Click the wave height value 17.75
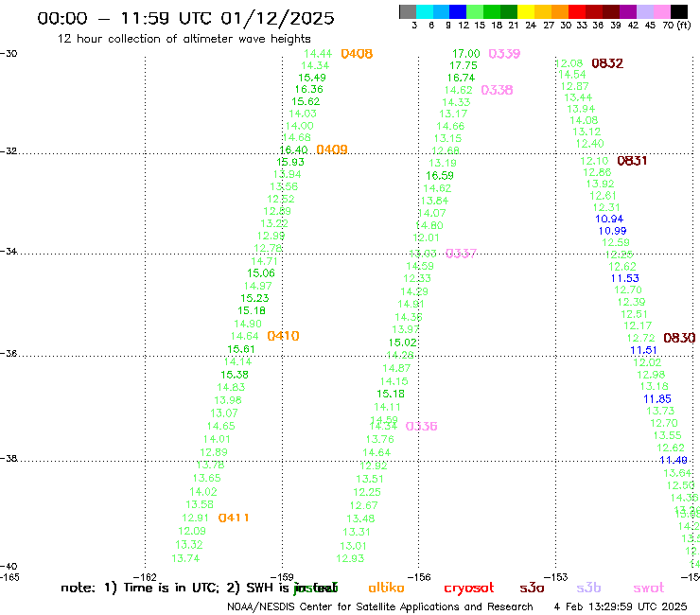700x615 pixels. (x=463, y=65)
